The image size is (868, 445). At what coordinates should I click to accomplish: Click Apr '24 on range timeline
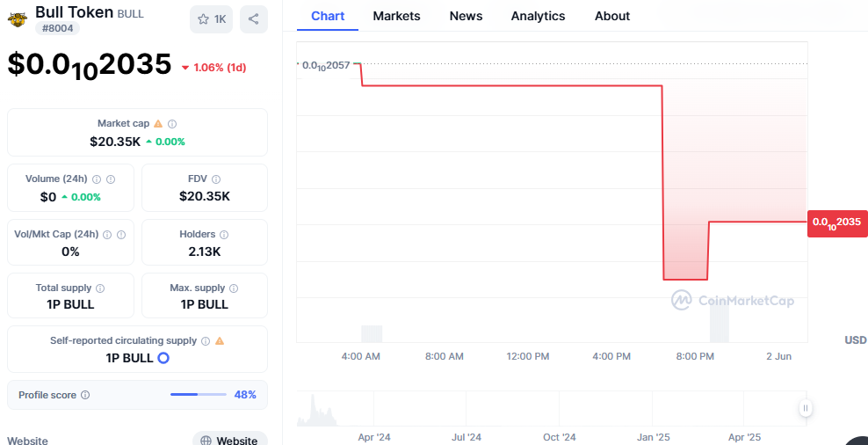(x=374, y=437)
